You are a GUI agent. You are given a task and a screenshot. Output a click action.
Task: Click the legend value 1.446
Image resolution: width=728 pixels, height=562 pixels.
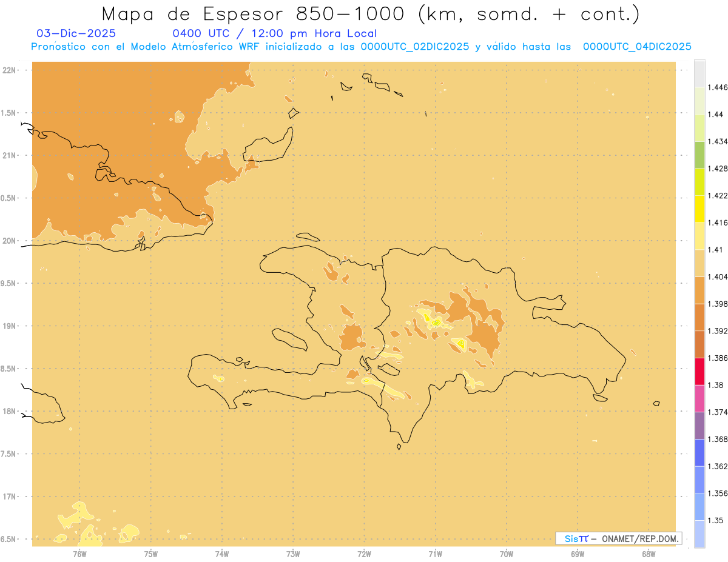coord(718,87)
